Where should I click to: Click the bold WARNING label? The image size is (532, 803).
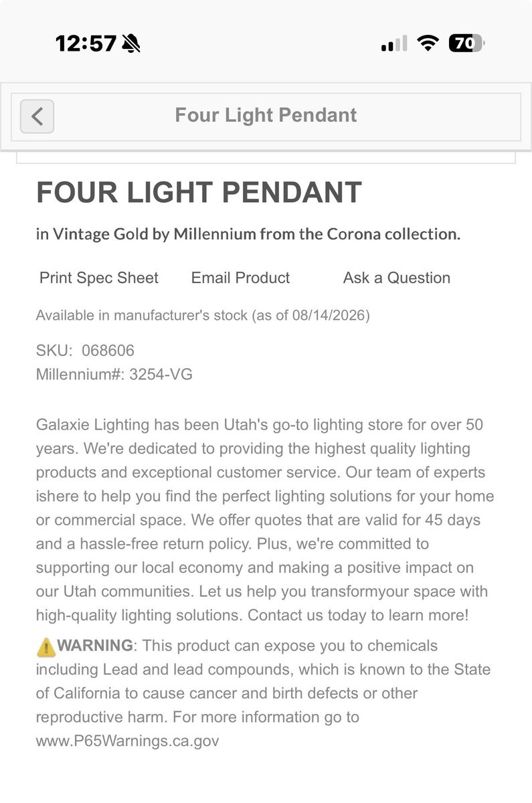coord(95,646)
